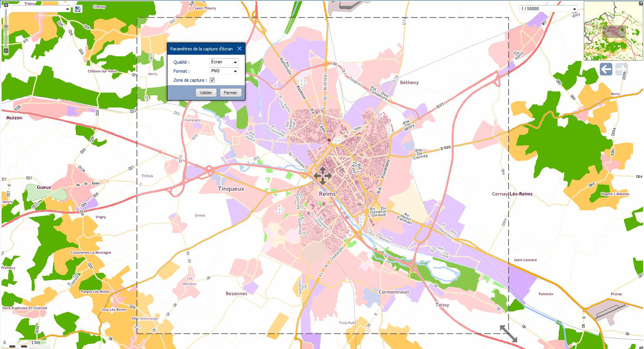This screenshot has height=349, width=644.
Task: Click the Muizon label
Action: click(x=14, y=118)
